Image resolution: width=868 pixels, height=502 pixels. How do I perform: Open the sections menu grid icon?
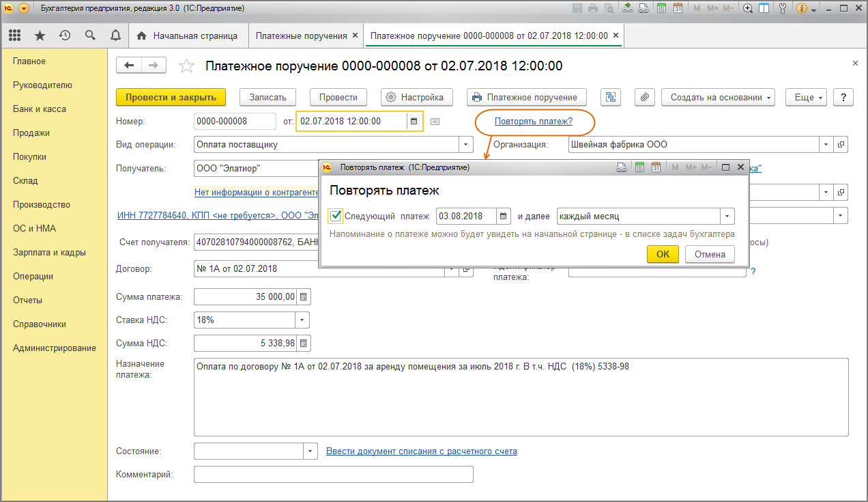(15, 36)
